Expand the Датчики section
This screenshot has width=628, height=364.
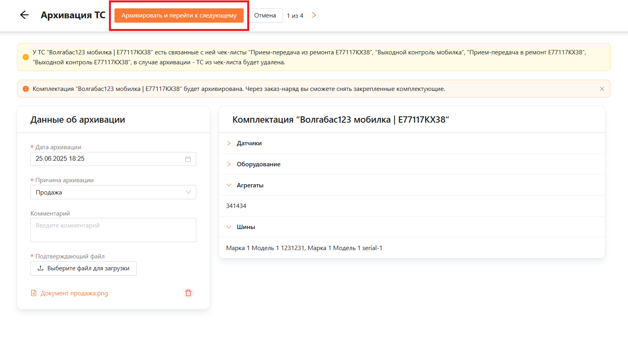[229, 143]
